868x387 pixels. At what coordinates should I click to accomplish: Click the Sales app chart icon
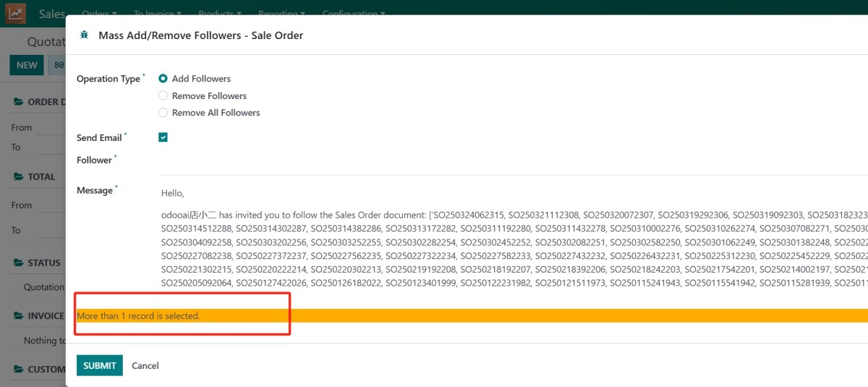point(17,13)
